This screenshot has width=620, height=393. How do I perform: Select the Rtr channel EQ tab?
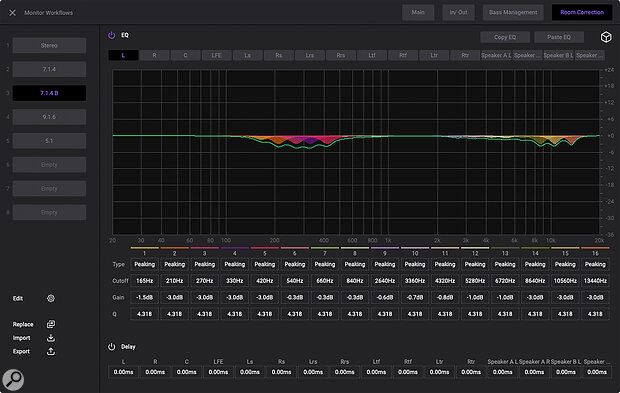pos(465,55)
